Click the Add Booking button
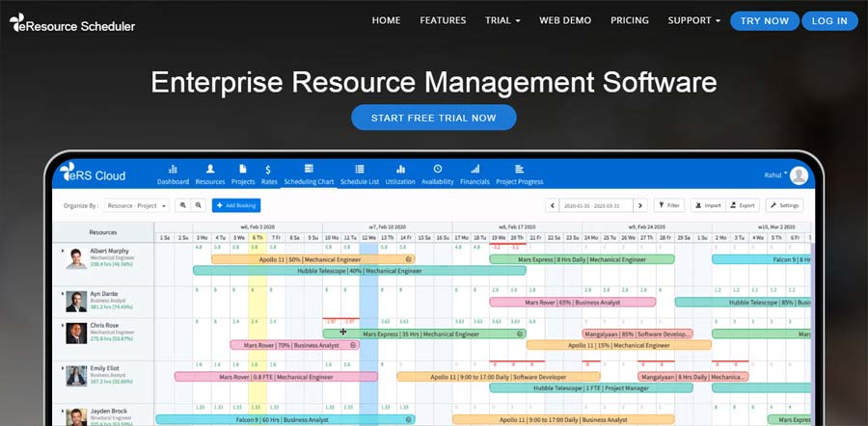The height and width of the screenshot is (426, 868). 236,205
